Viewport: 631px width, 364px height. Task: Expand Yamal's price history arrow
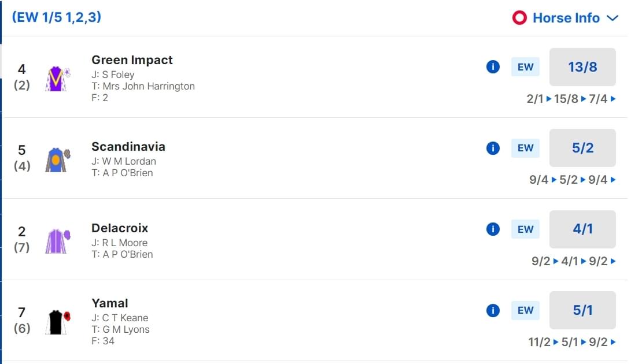point(613,342)
